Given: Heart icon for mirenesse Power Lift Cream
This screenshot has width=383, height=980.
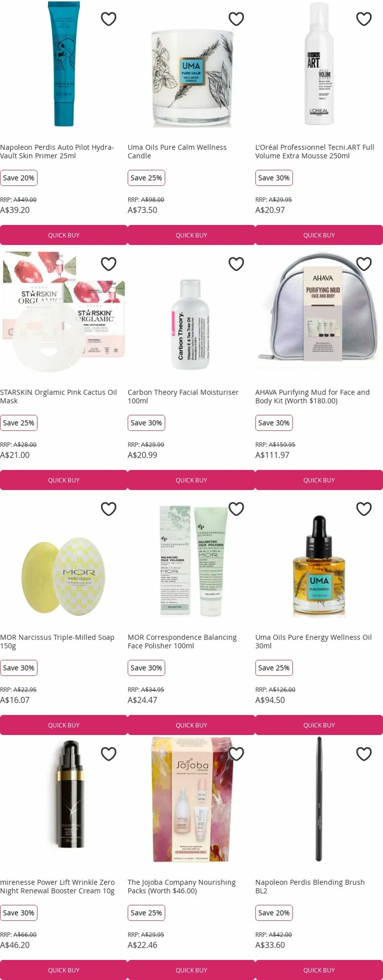Looking at the screenshot, I should pyautogui.click(x=108, y=754).
